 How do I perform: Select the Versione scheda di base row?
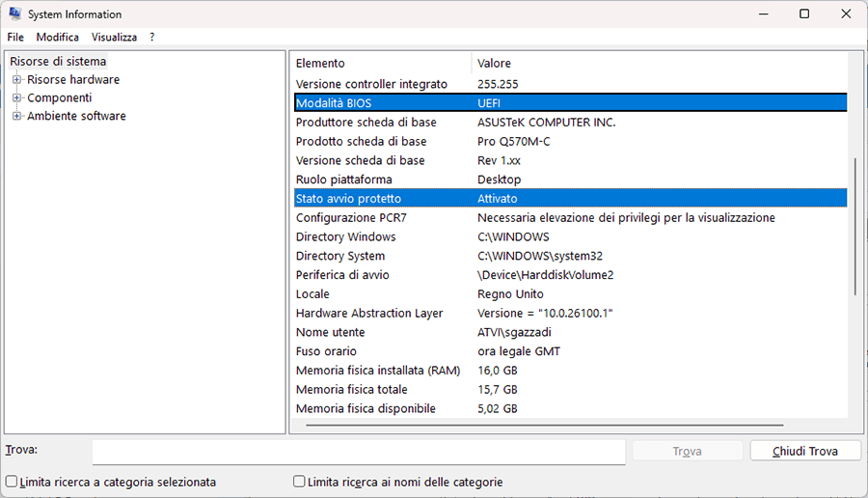tap(570, 160)
